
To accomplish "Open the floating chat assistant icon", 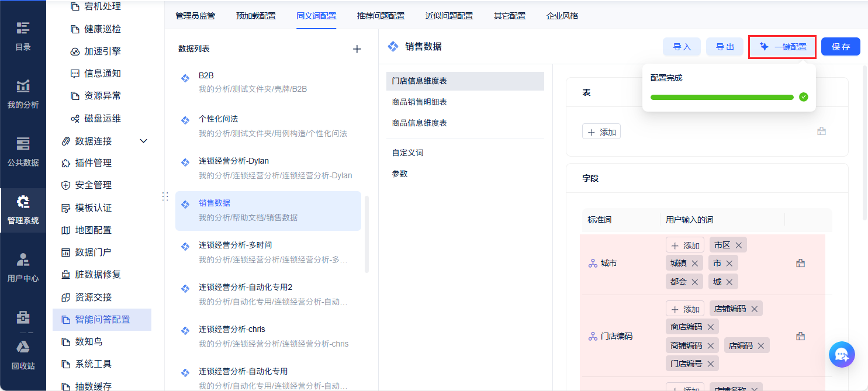I will [x=842, y=354].
